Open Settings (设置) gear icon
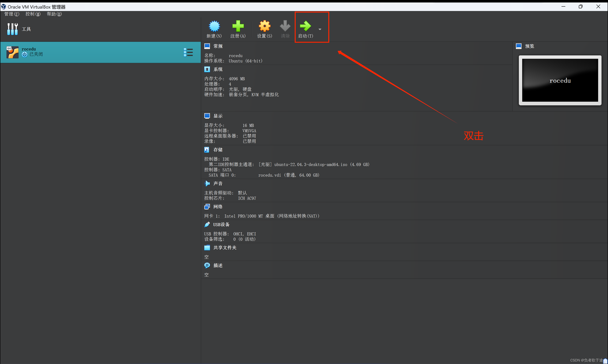608x364 pixels. pos(265,26)
